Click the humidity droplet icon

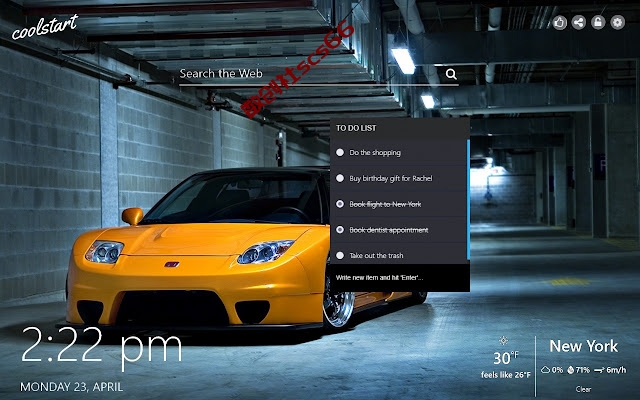[571, 370]
